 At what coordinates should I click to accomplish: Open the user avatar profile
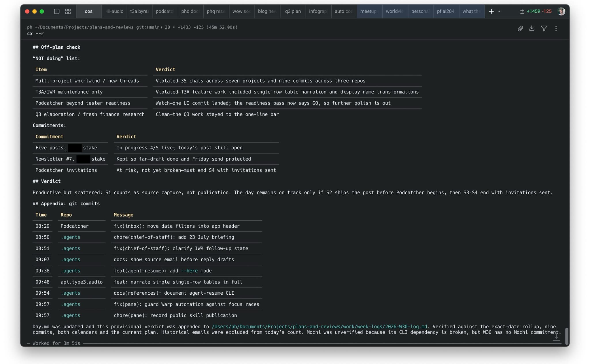point(561,11)
